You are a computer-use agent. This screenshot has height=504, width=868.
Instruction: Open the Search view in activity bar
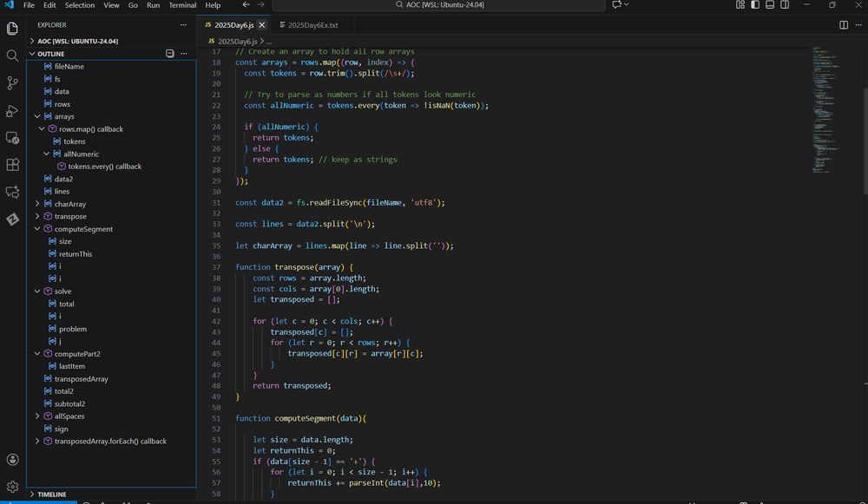click(x=12, y=56)
